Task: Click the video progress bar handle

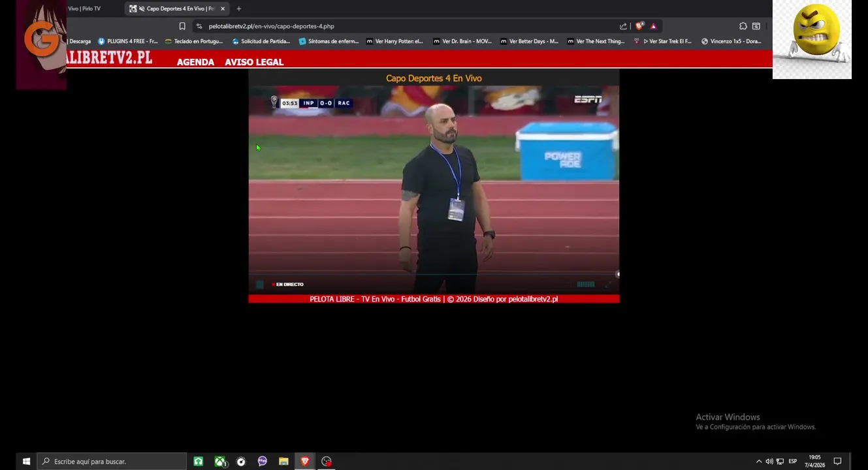Action: pos(617,274)
